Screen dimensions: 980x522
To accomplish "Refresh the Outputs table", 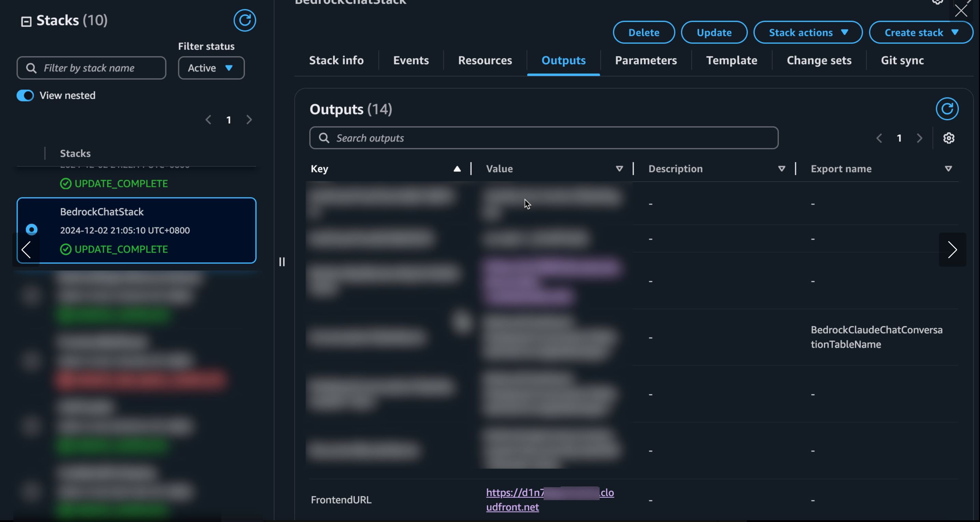I will pyautogui.click(x=947, y=109).
